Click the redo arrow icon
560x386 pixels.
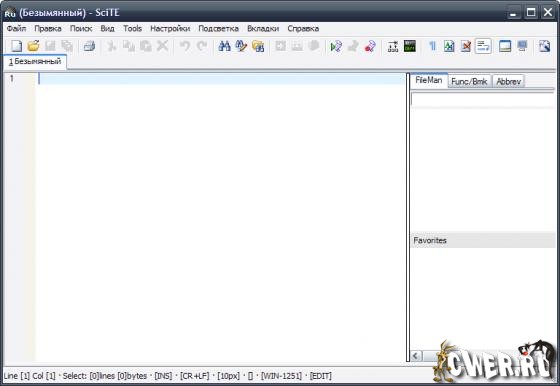pos(202,46)
